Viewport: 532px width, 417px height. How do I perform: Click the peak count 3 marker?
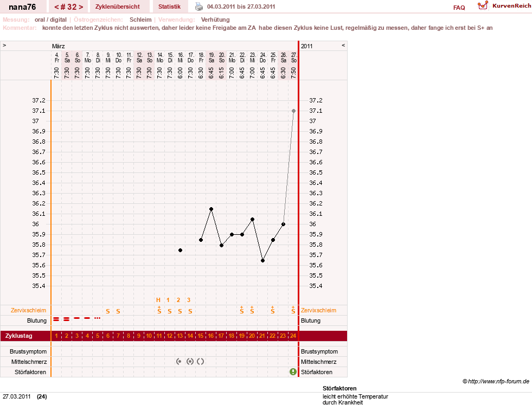pos(189,300)
